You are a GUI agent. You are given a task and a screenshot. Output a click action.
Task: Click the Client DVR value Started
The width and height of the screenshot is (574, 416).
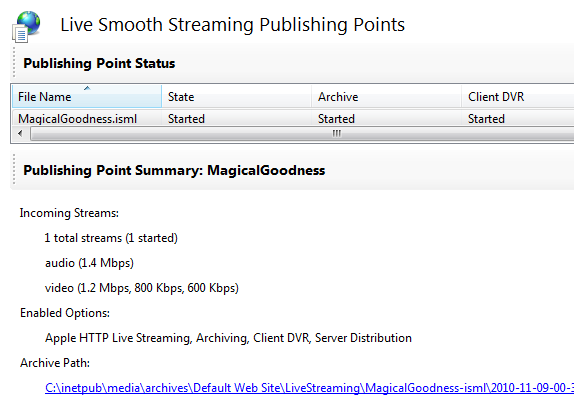point(486,119)
